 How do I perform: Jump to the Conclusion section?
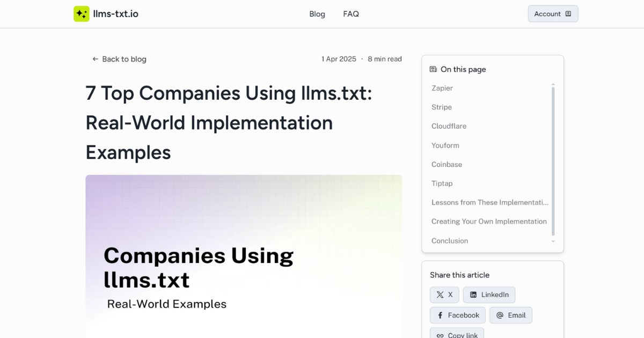450,241
